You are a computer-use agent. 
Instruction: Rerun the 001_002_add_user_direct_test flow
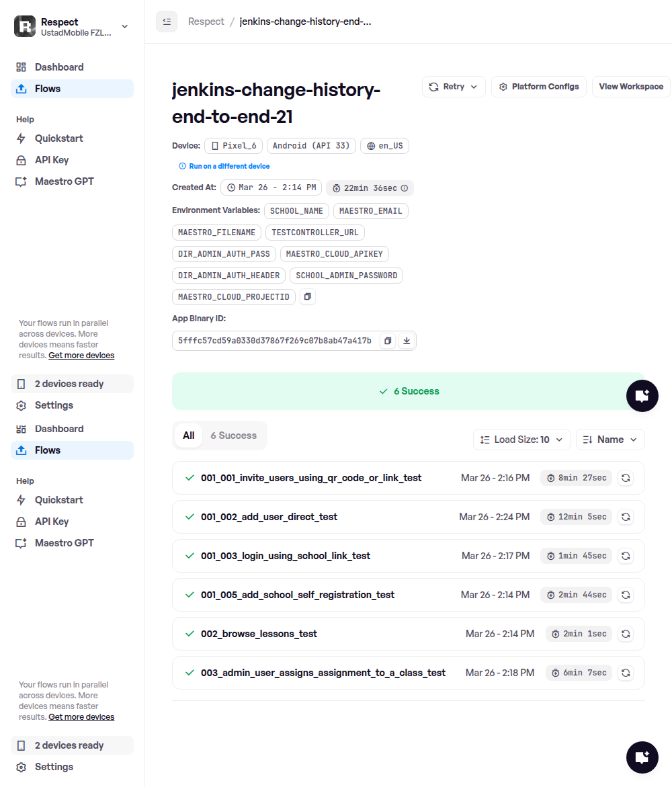625,517
